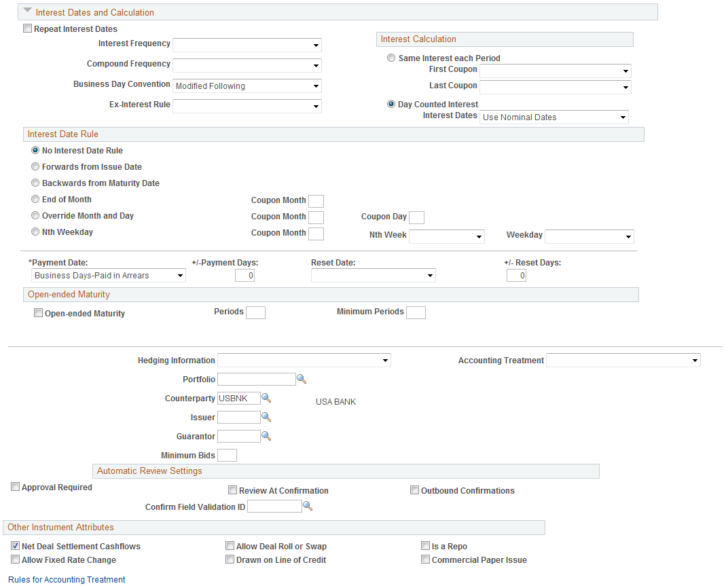Open the Guarantor lookup magnifier
The height and width of the screenshot is (588, 726).
tap(266, 436)
